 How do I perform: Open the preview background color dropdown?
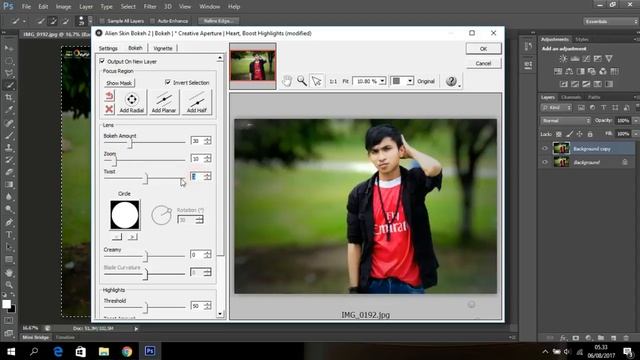coord(410,81)
